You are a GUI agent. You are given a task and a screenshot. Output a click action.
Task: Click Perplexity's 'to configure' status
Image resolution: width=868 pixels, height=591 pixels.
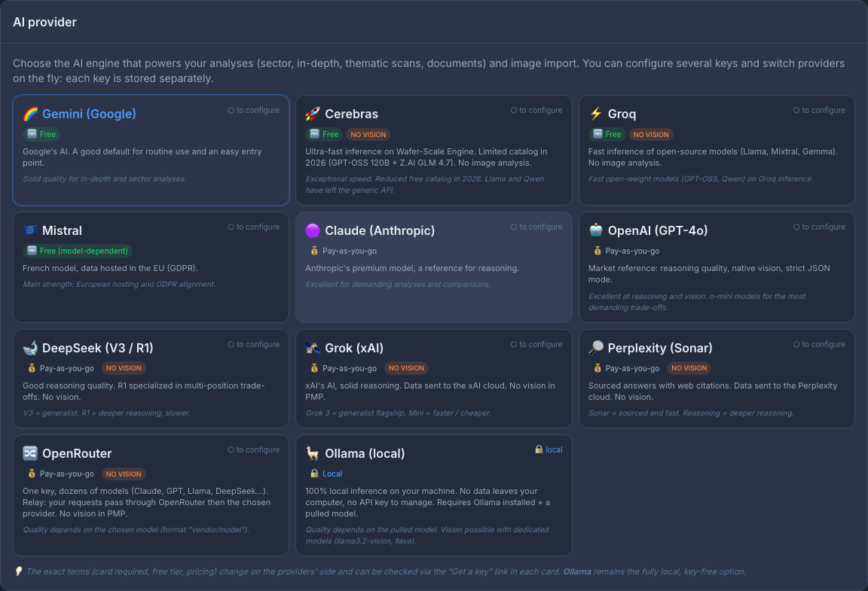819,344
